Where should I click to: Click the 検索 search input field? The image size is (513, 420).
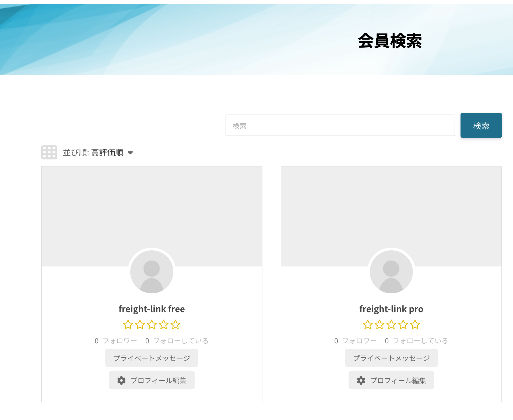point(340,126)
